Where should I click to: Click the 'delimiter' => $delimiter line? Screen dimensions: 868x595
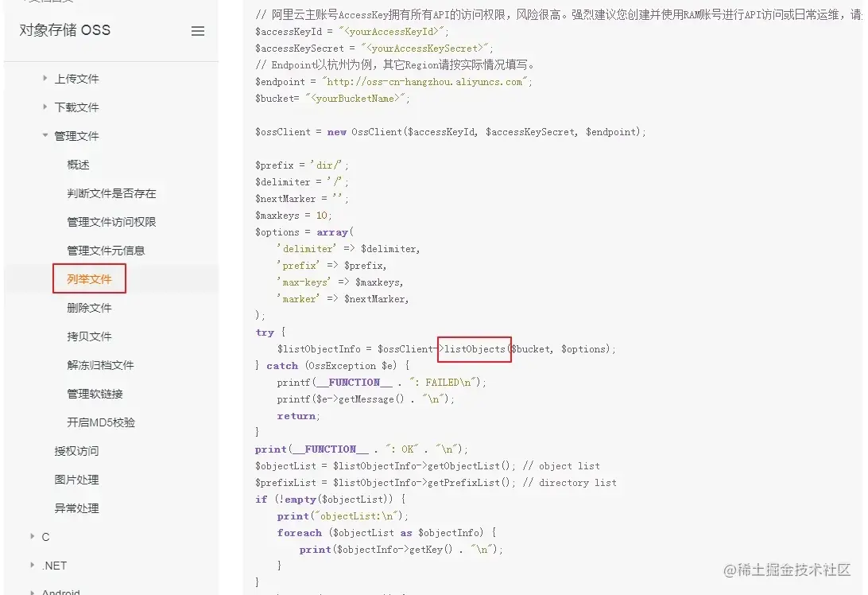[x=348, y=249]
